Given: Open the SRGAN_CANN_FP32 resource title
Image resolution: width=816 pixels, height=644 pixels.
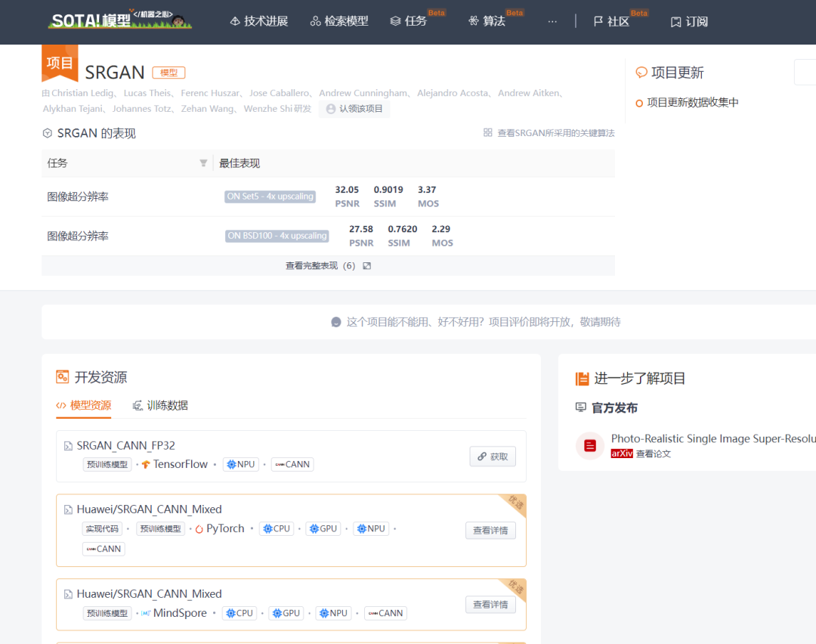Looking at the screenshot, I should click(126, 446).
